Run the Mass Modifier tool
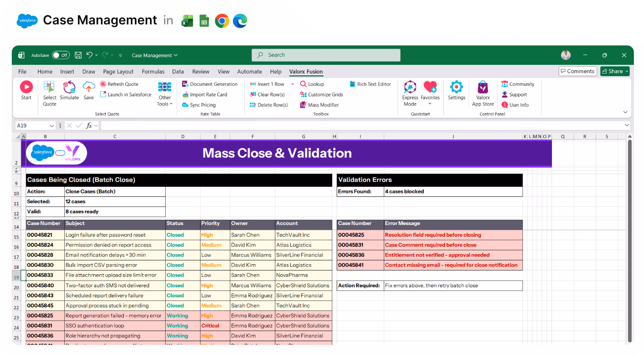This screenshot has width=644, height=355. pyautogui.click(x=319, y=105)
